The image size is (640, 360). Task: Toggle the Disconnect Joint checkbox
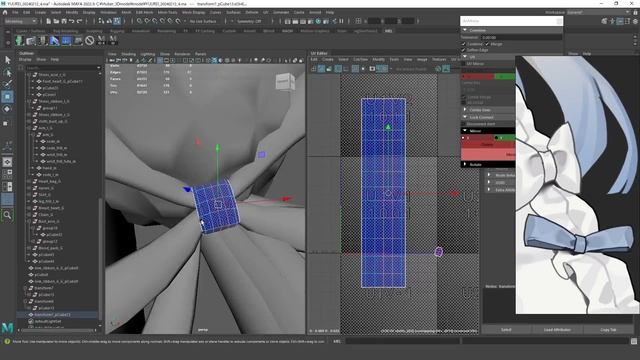tap(464, 124)
